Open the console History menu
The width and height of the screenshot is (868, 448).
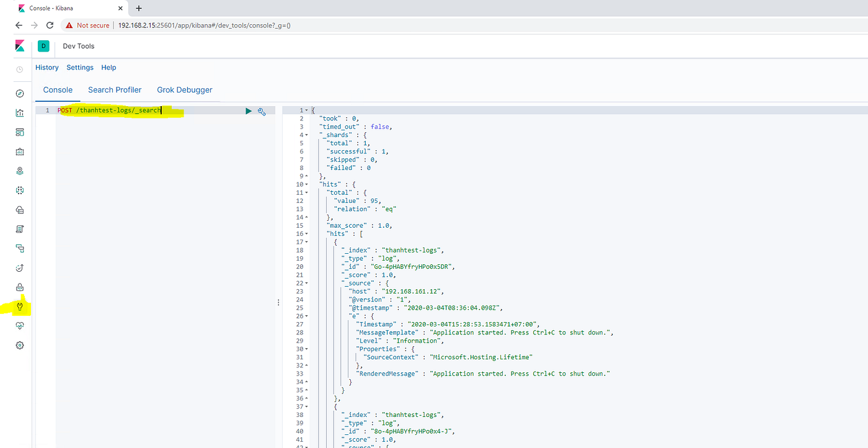(46, 67)
